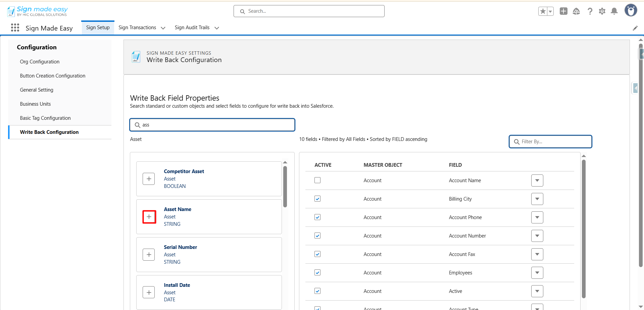Open Org Configuration page

(x=40, y=62)
